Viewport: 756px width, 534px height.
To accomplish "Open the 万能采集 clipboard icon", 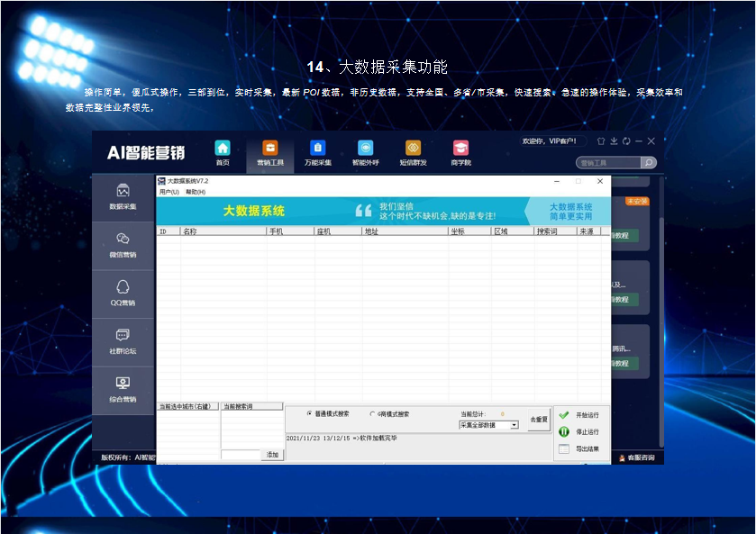I will pos(318,148).
